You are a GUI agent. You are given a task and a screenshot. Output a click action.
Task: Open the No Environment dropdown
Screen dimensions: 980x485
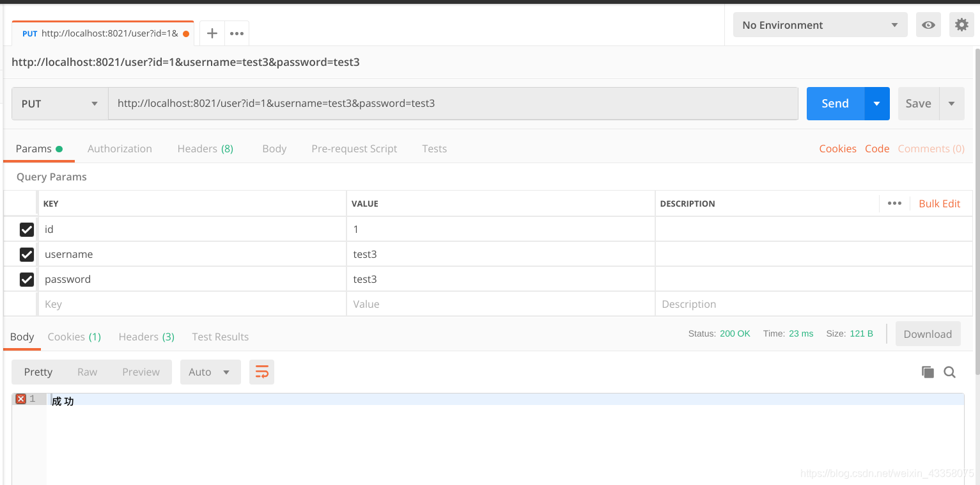[x=820, y=25]
